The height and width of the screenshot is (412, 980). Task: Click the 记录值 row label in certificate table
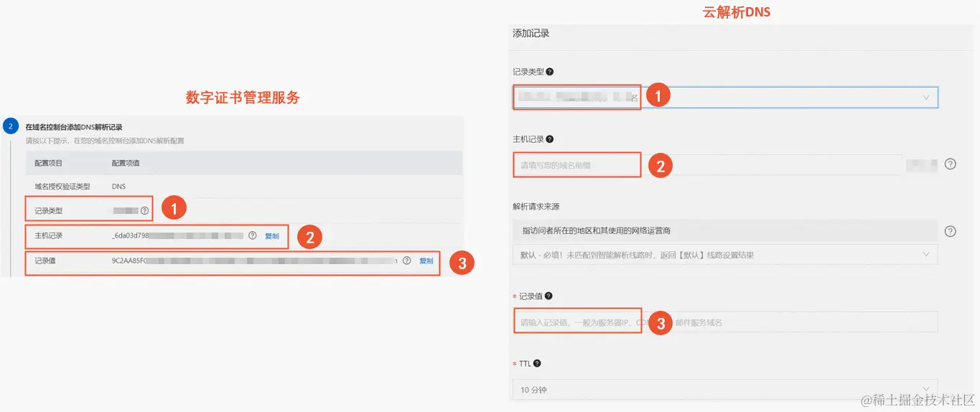coord(45,261)
